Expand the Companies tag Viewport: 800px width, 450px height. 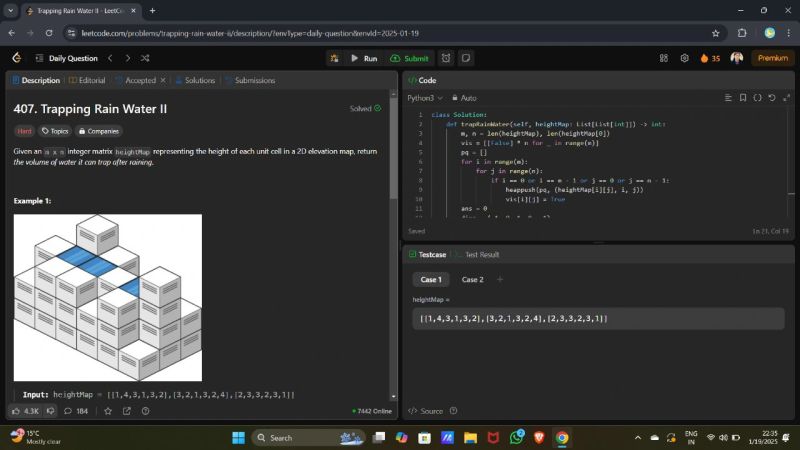click(x=98, y=131)
